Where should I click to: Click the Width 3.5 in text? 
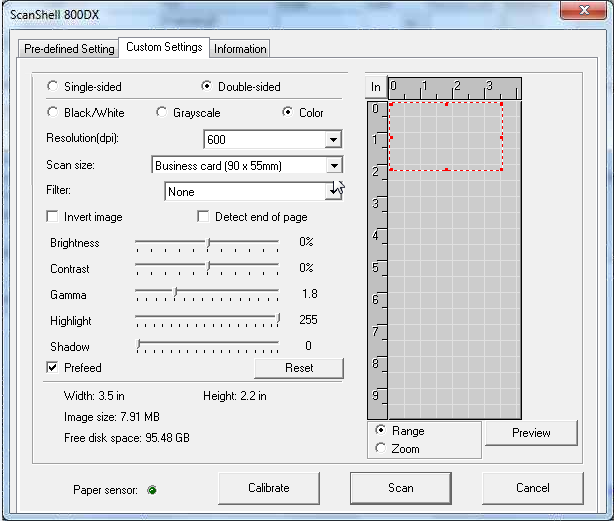[94, 396]
